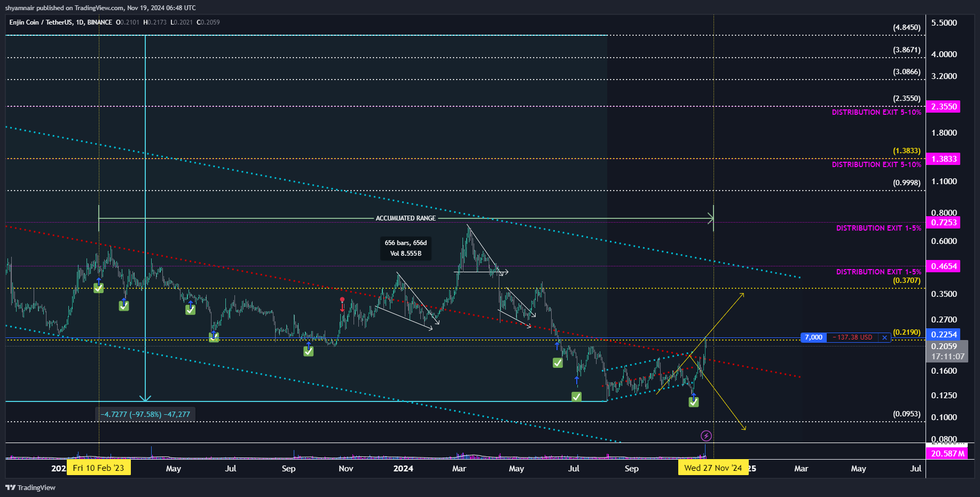Image resolution: width=980 pixels, height=497 pixels.
Task: Click the (3.0866) level text
Action: point(907,72)
